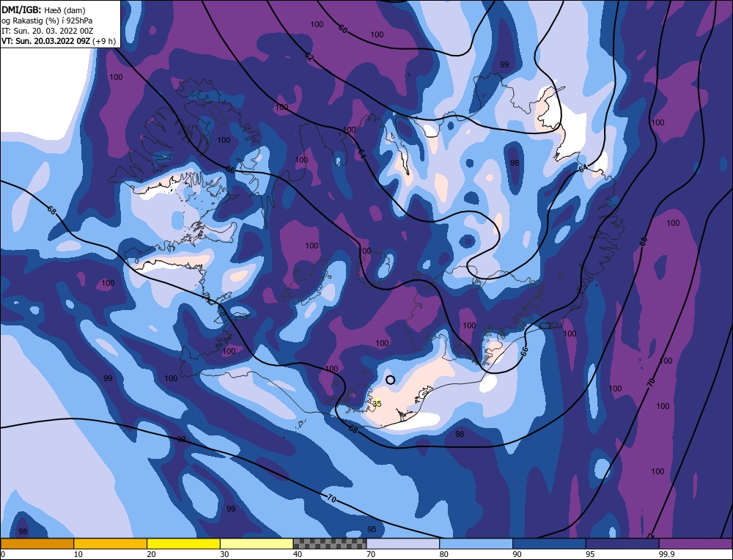The height and width of the screenshot is (560, 733).
Task: Click the 'og Rakastig (%) í 925hPa' line
Action: [x=47, y=21]
